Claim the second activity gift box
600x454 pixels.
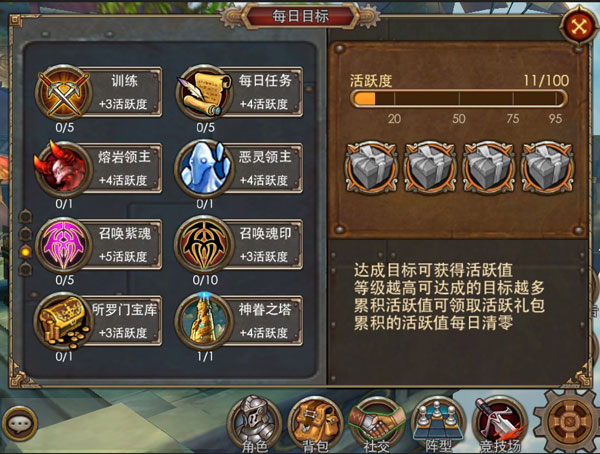[430, 167]
